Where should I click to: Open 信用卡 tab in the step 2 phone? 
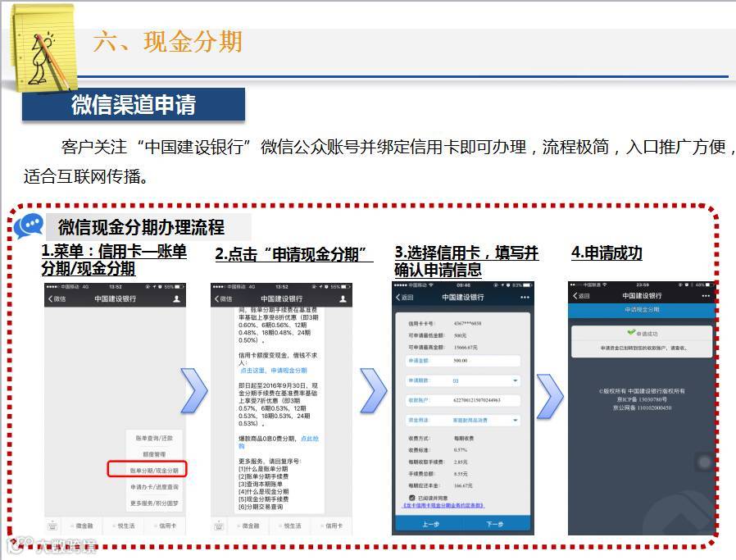332,526
